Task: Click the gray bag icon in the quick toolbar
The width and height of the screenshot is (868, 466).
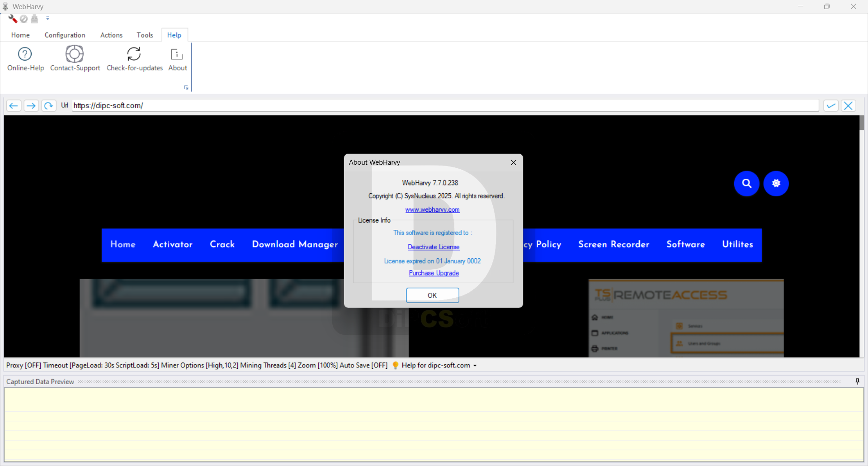Action: (x=35, y=19)
